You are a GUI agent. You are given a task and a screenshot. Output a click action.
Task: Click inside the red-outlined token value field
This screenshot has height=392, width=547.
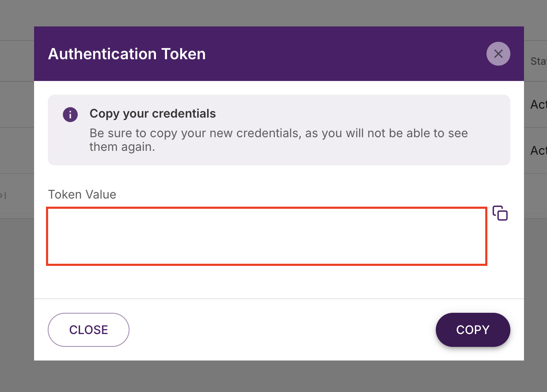tap(266, 236)
